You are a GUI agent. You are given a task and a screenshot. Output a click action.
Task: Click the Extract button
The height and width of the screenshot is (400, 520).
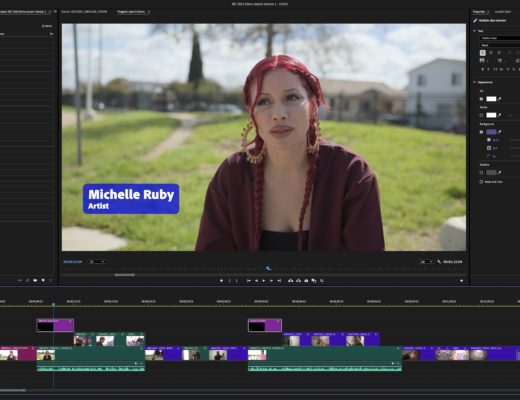[x=298, y=281]
